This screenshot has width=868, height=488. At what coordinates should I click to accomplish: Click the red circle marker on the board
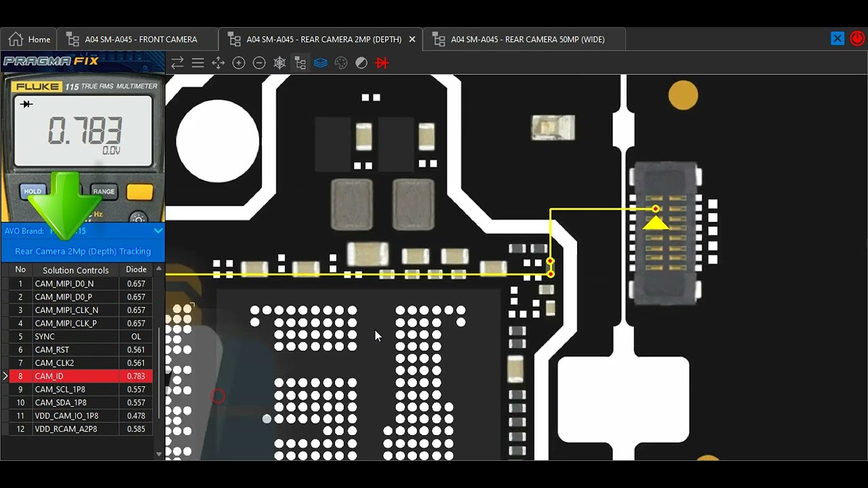tap(218, 396)
